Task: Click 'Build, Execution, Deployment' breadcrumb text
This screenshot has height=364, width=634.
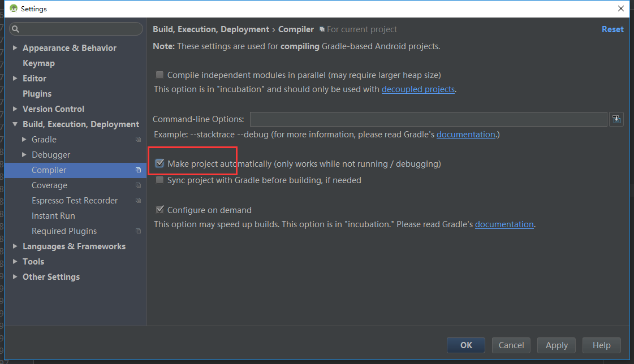Action: click(210, 29)
